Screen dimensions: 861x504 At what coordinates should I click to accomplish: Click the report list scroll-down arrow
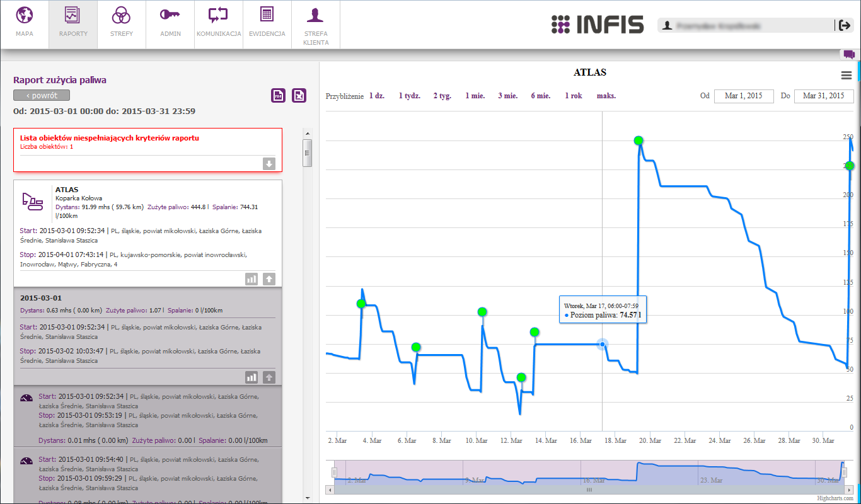pyautogui.click(x=308, y=498)
